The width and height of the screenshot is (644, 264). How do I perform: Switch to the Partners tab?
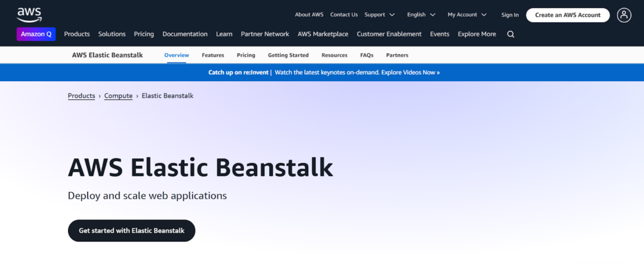pyautogui.click(x=397, y=55)
